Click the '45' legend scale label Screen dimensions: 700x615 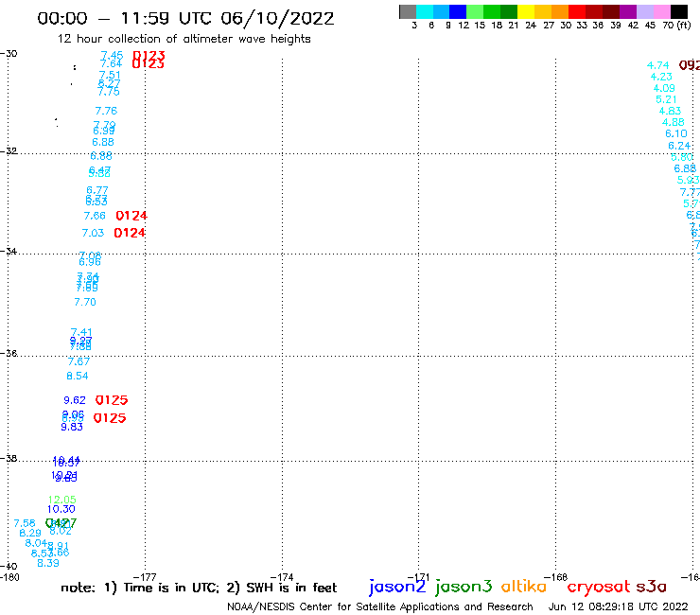pos(650,25)
